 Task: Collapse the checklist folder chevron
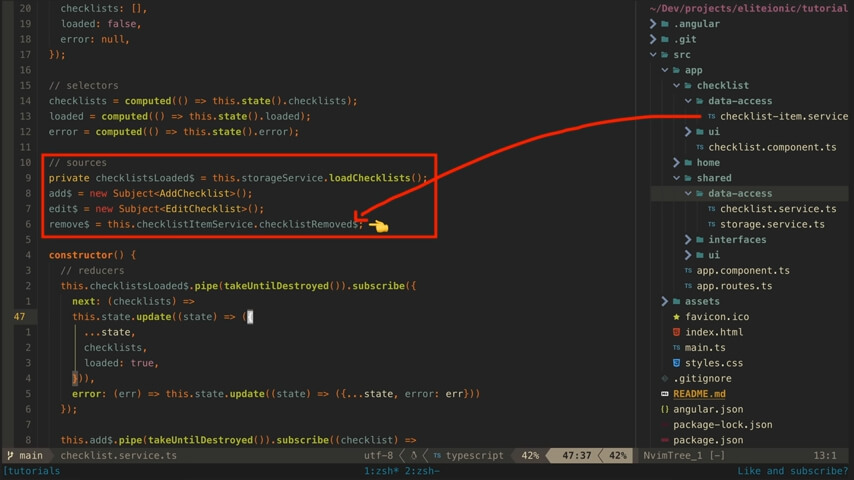(676, 86)
